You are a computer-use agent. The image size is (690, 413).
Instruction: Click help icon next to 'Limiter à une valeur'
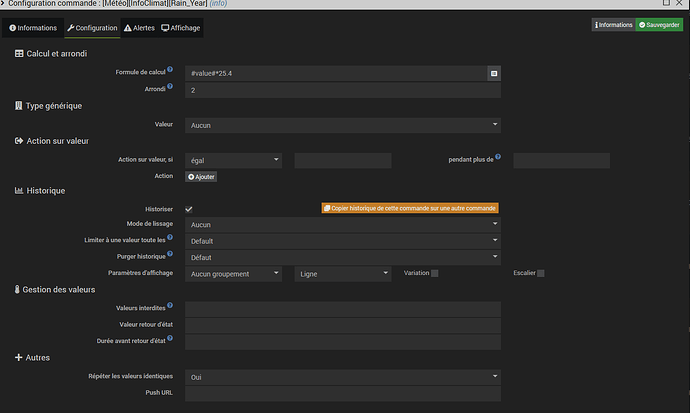click(x=170, y=238)
